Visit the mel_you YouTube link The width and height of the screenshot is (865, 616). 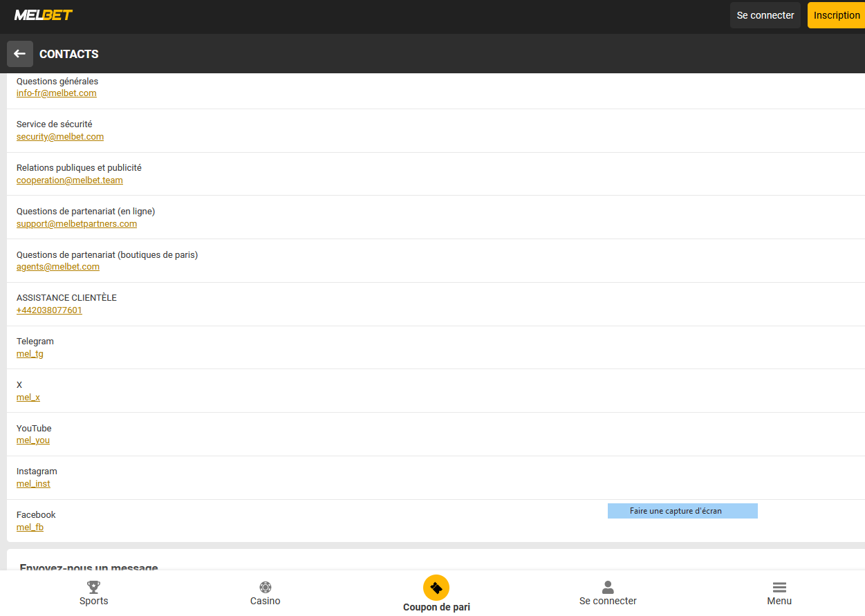(x=33, y=440)
